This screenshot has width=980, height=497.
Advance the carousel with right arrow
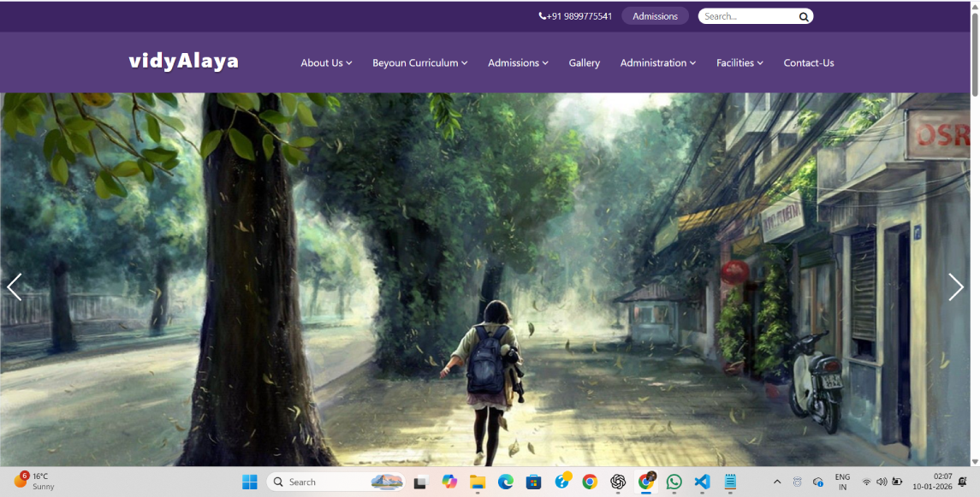[955, 287]
